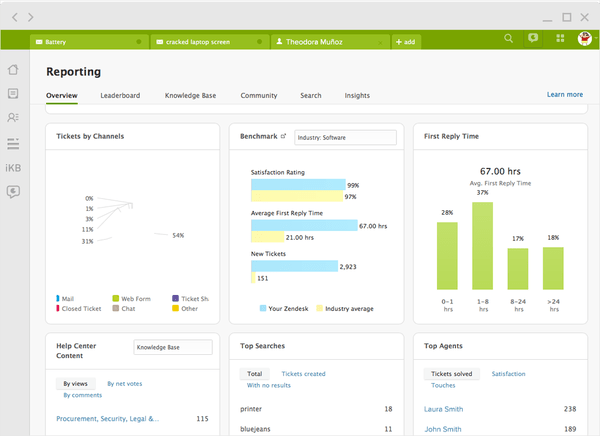Click the user avatar profile picture
Screen dimensions: 600x436
pyautogui.click(x=585, y=38)
